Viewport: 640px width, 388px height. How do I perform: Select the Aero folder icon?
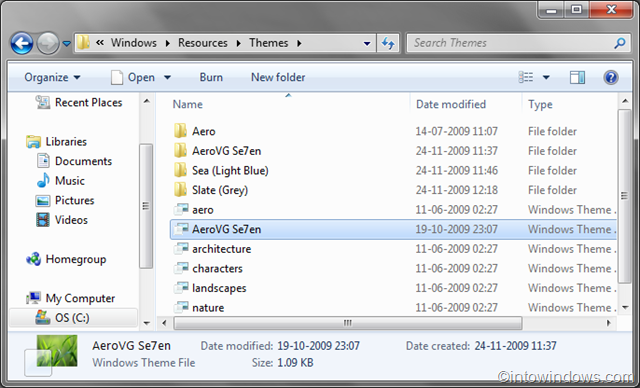tap(180, 131)
